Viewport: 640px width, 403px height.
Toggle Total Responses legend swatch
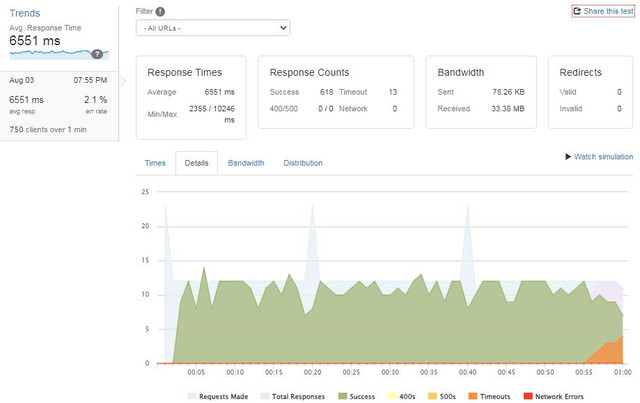click(265, 396)
